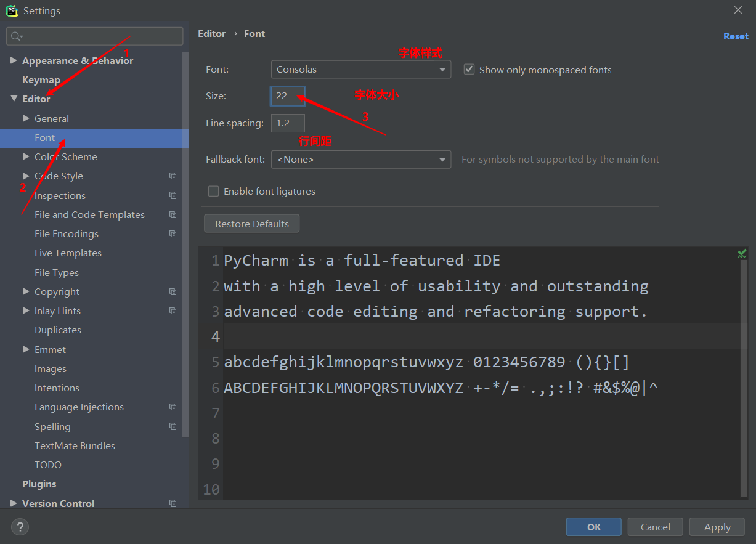Expand the Code Style node
The image size is (756, 544).
point(26,176)
